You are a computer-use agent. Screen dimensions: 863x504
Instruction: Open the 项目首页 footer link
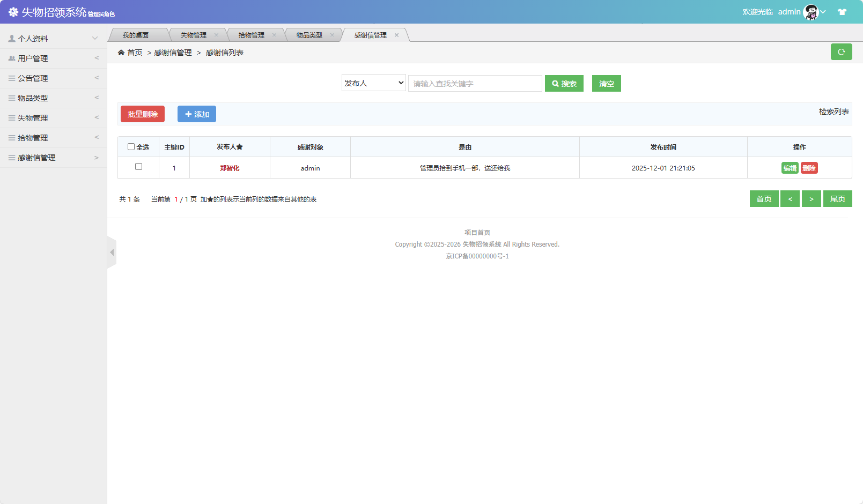coord(477,232)
